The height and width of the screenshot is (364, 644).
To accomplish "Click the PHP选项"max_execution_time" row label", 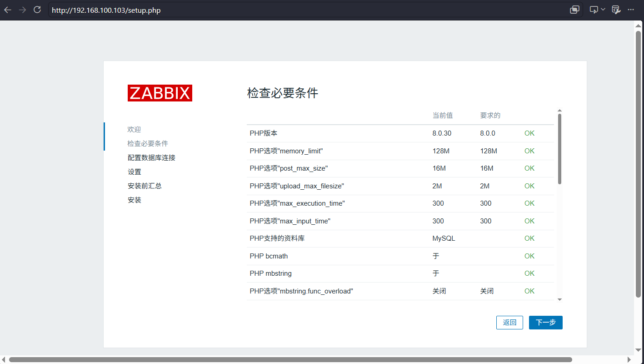I will pyautogui.click(x=297, y=203).
